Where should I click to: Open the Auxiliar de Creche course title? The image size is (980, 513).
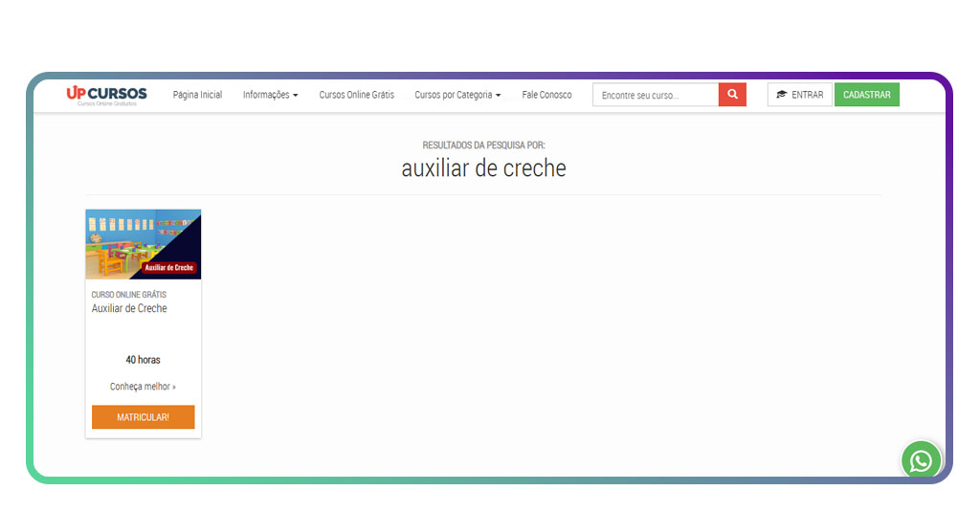[x=129, y=308]
